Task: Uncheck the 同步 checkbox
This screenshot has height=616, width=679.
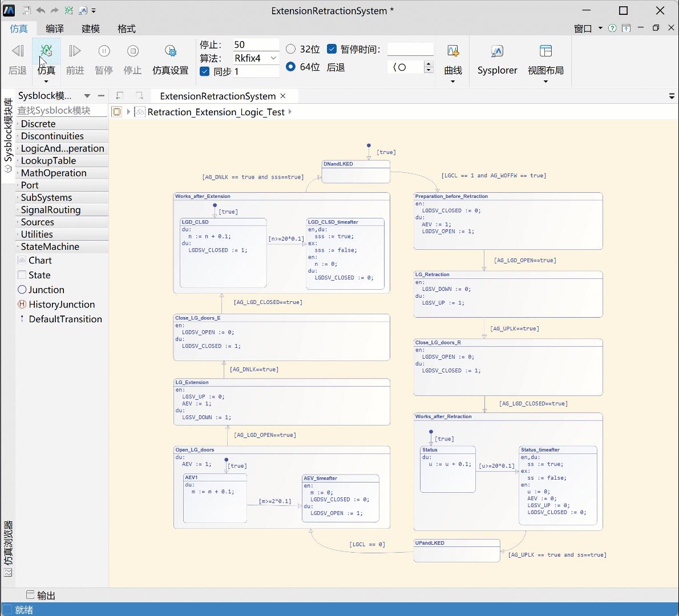Action: 205,71
